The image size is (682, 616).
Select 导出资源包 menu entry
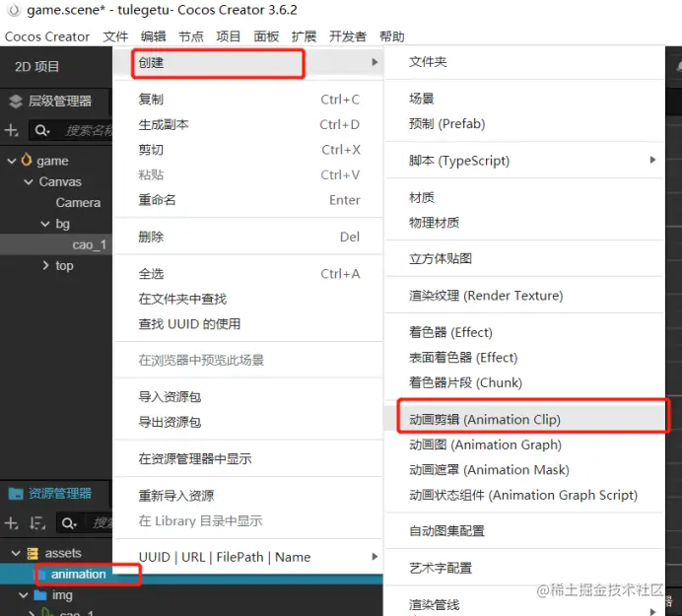pyautogui.click(x=248, y=423)
